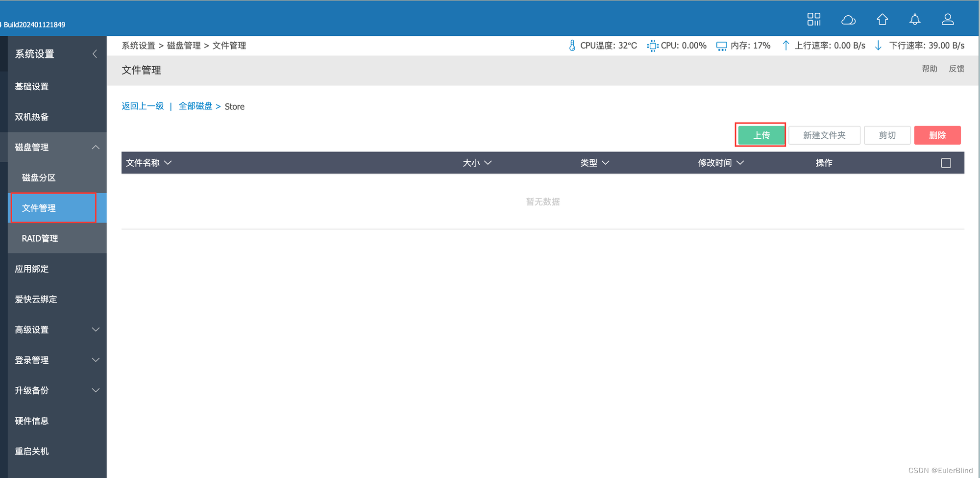980x478 pixels.
Task: Click the Store path label
Action: coord(235,107)
